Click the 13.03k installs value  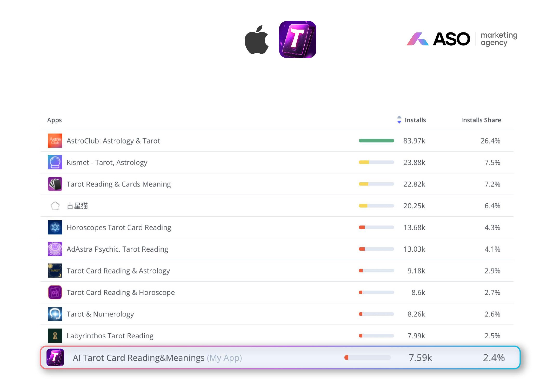pyautogui.click(x=414, y=249)
